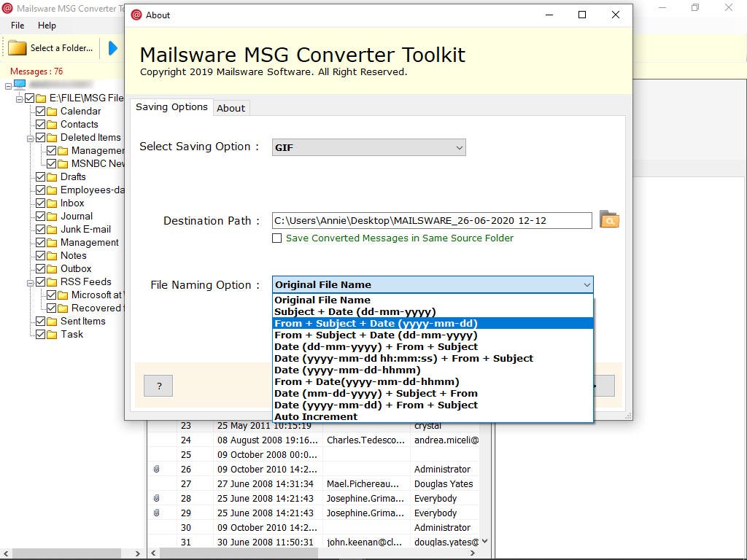The width and height of the screenshot is (747, 560).
Task: Uncheck the RSS Feeds checkbox
Action: click(41, 281)
